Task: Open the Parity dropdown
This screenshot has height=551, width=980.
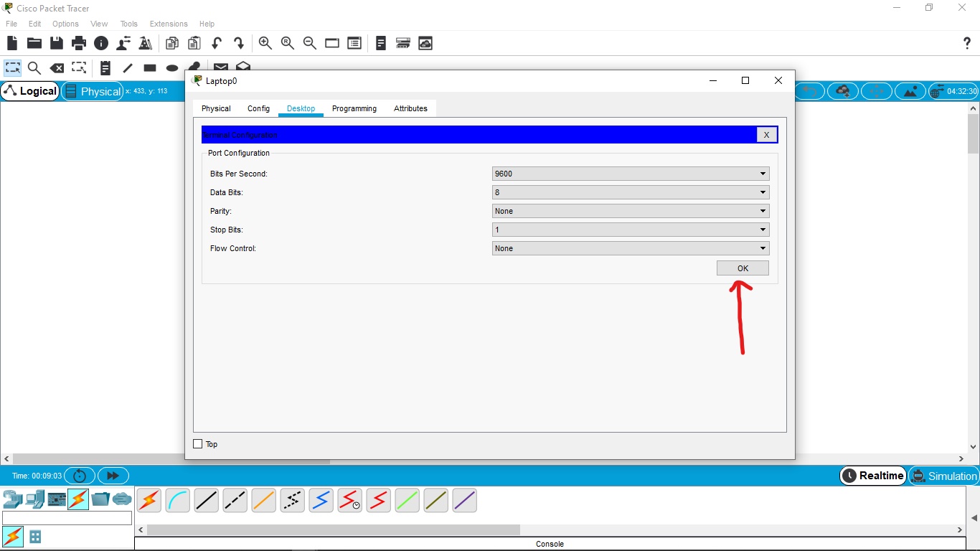Action: [x=762, y=211]
